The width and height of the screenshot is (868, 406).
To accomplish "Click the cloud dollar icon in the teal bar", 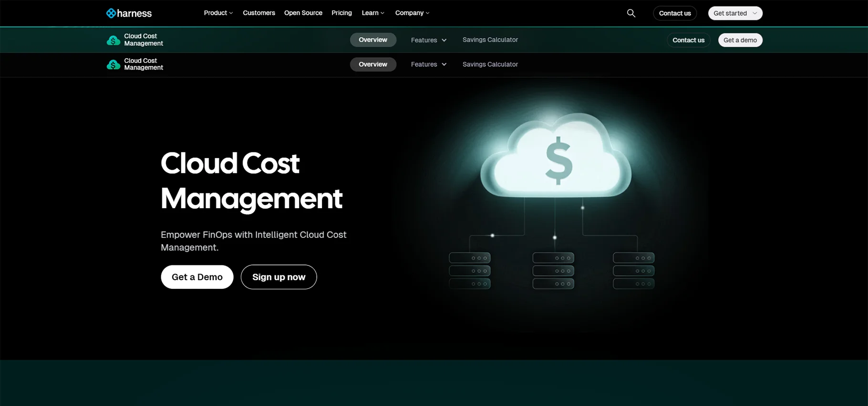I will (x=113, y=41).
